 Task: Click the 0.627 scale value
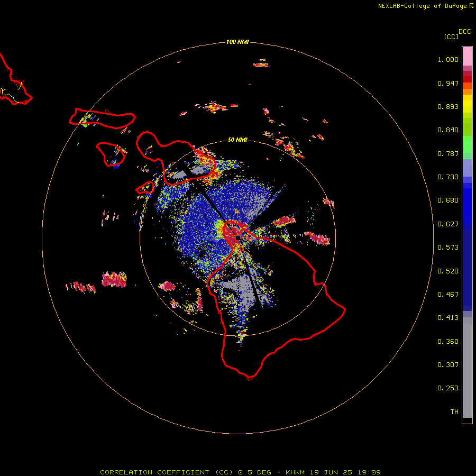point(448,224)
